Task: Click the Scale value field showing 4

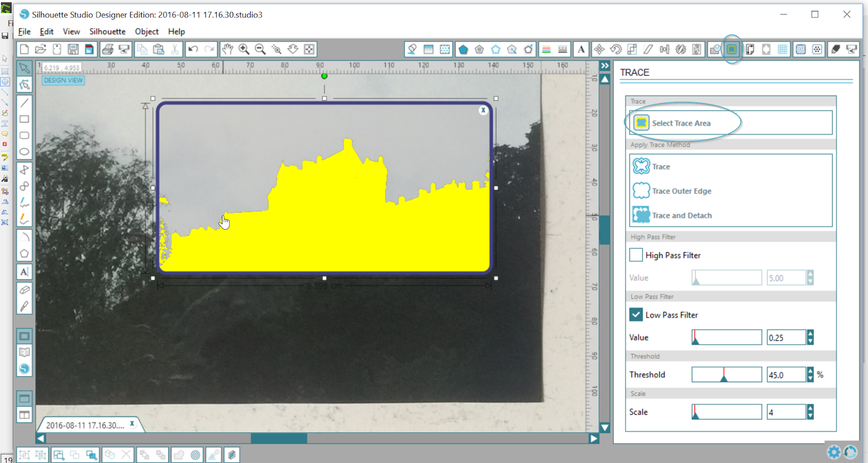Action: tap(787, 412)
